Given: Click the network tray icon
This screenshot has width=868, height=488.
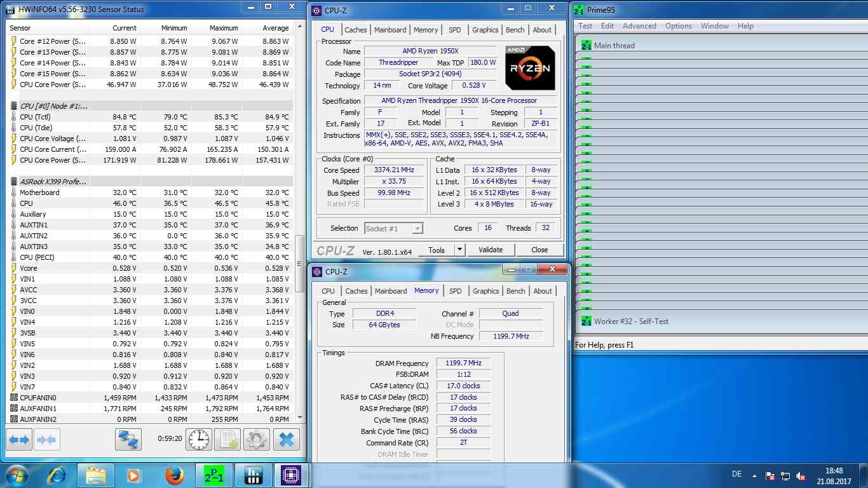Looking at the screenshot, I should [786, 475].
